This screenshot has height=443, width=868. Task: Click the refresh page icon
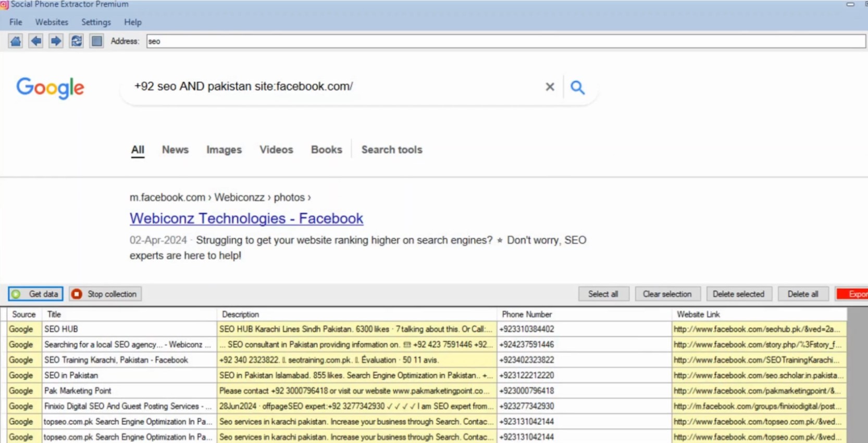click(x=76, y=41)
